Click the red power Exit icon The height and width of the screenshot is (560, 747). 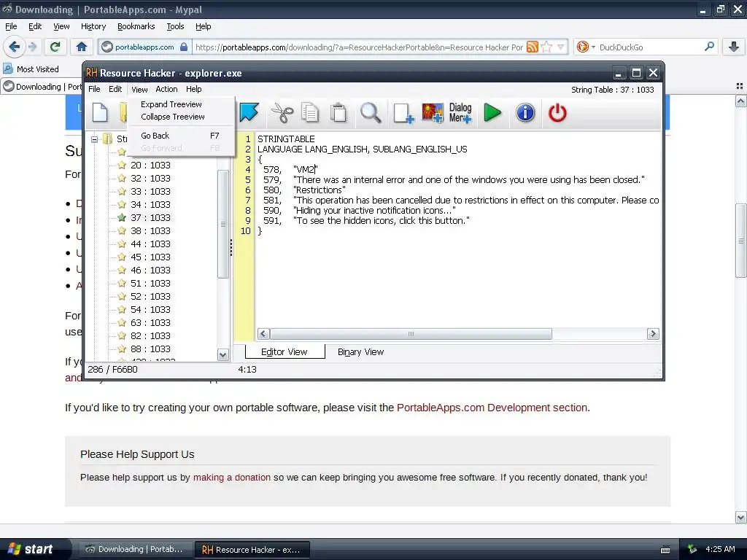[557, 113]
